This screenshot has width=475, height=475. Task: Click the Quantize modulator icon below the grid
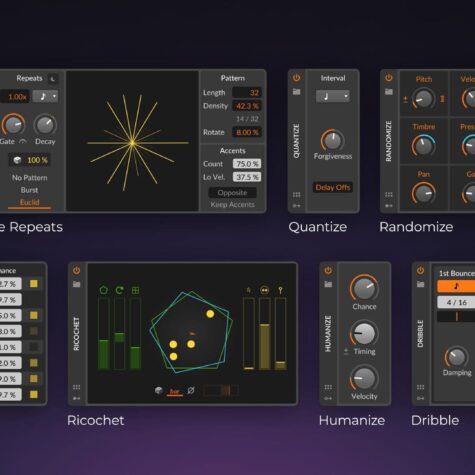click(x=296, y=206)
